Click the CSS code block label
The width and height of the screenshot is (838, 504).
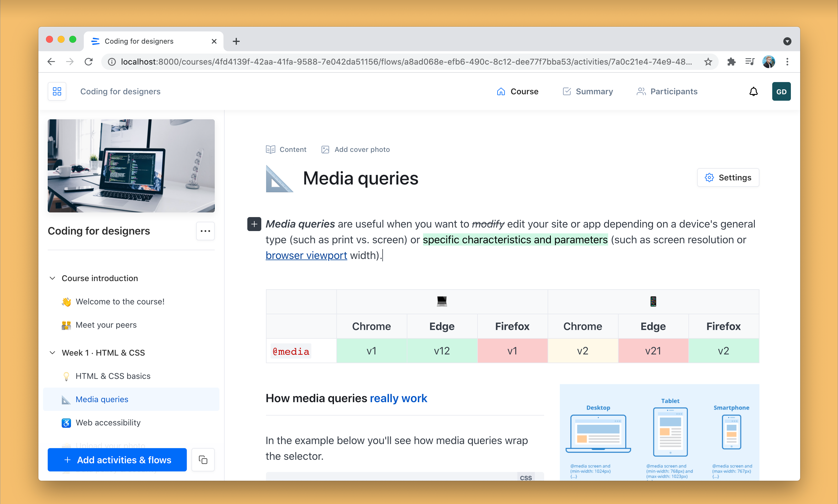525,477
